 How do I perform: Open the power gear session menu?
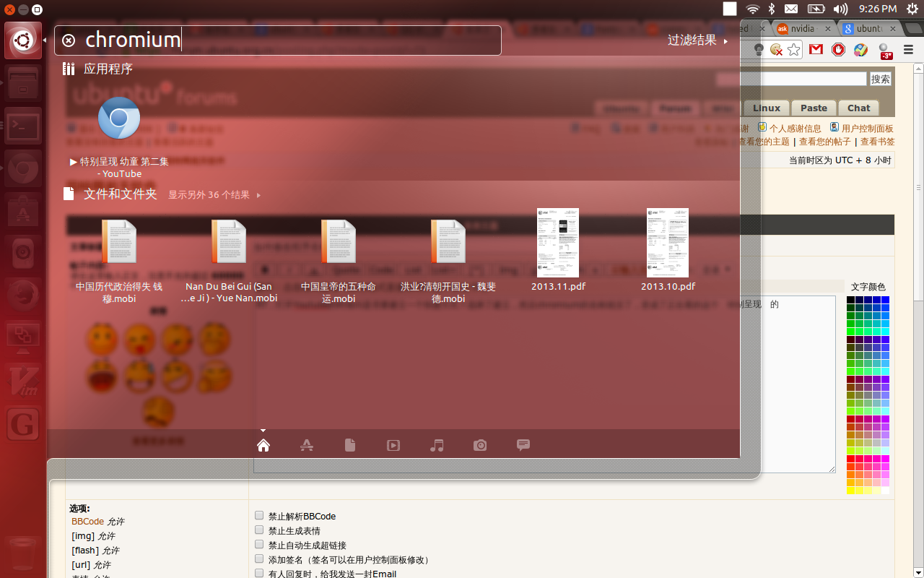(x=912, y=9)
